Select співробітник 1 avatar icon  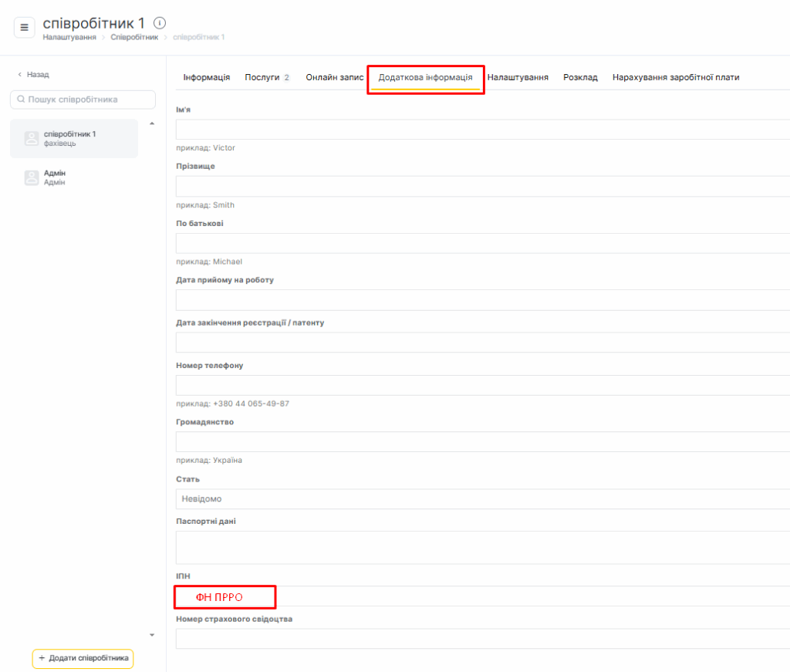[32, 139]
